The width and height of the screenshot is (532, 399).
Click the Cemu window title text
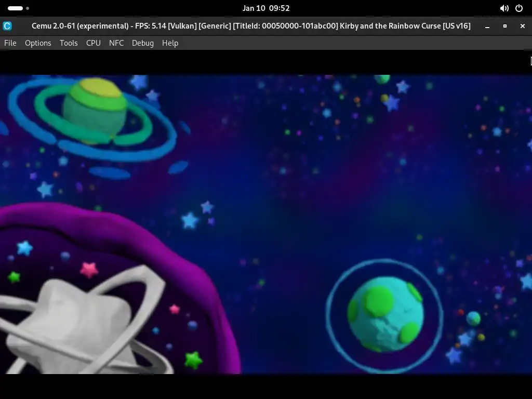tap(251, 26)
